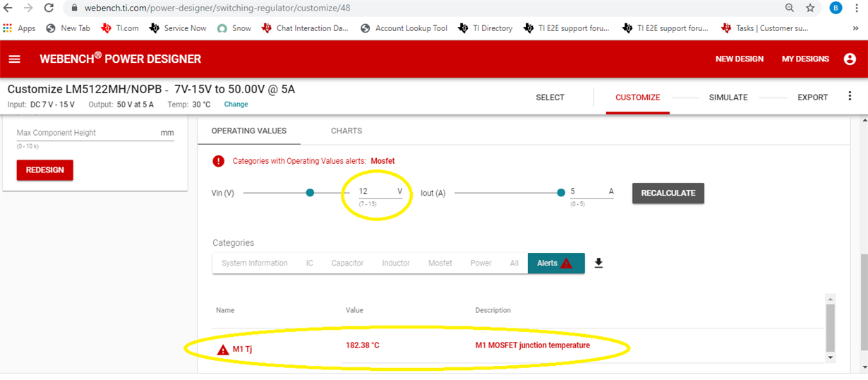The image size is (868, 380).
Task: Open the Chrome three-dot menu
Action: pyautogui.click(x=858, y=8)
